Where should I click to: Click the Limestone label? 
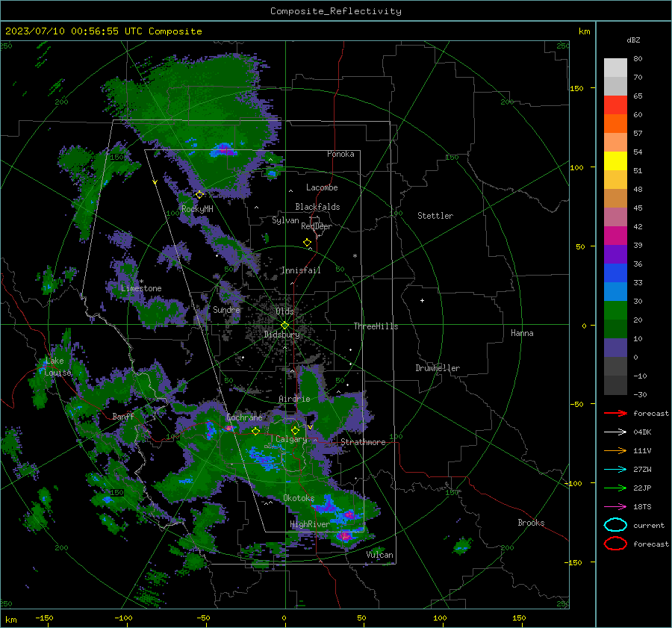[141, 288]
